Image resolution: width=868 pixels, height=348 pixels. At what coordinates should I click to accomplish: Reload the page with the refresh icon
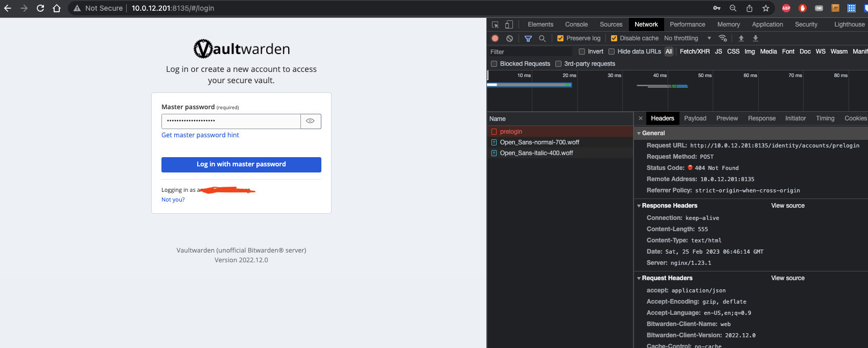pos(40,8)
